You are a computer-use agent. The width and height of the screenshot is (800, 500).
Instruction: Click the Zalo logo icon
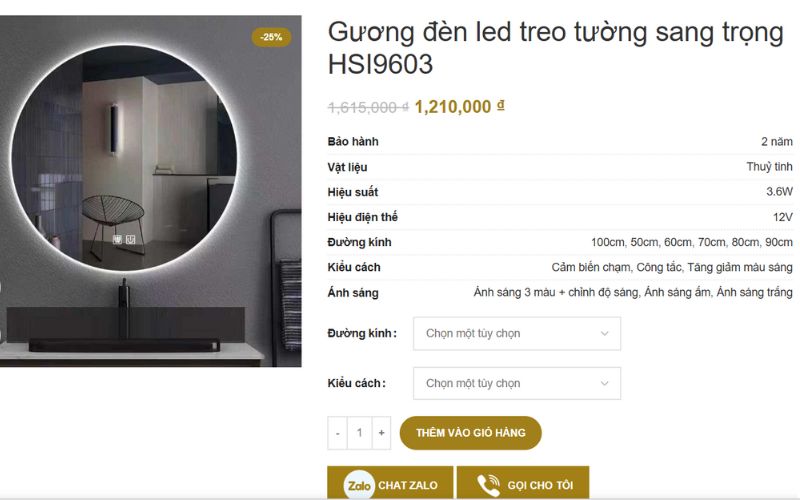(359, 484)
